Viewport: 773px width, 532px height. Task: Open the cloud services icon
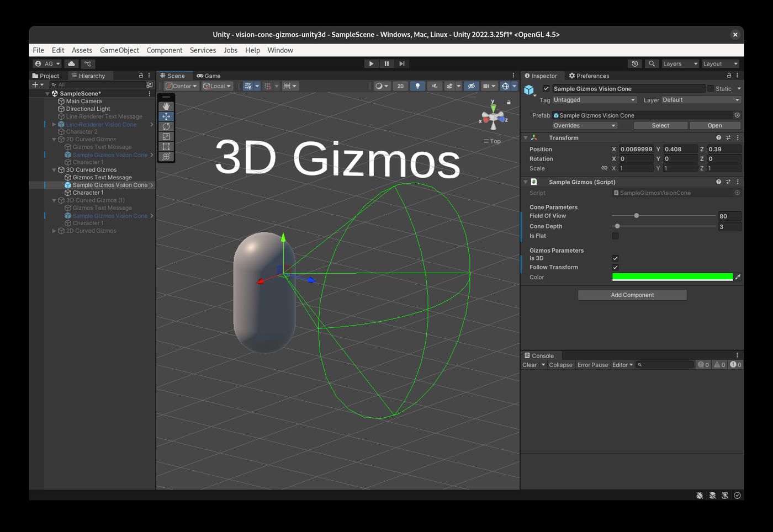click(x=72, y=63)
